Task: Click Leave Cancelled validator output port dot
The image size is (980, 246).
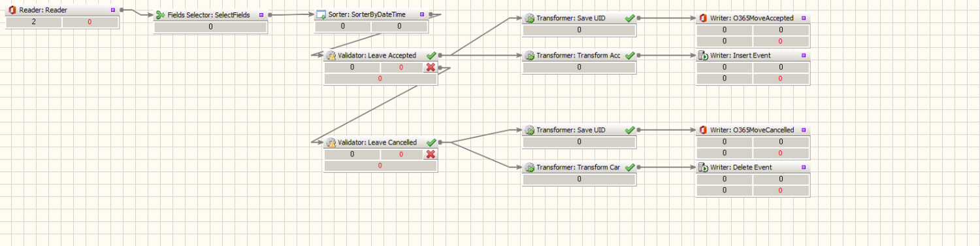Action: click(441, 143)
